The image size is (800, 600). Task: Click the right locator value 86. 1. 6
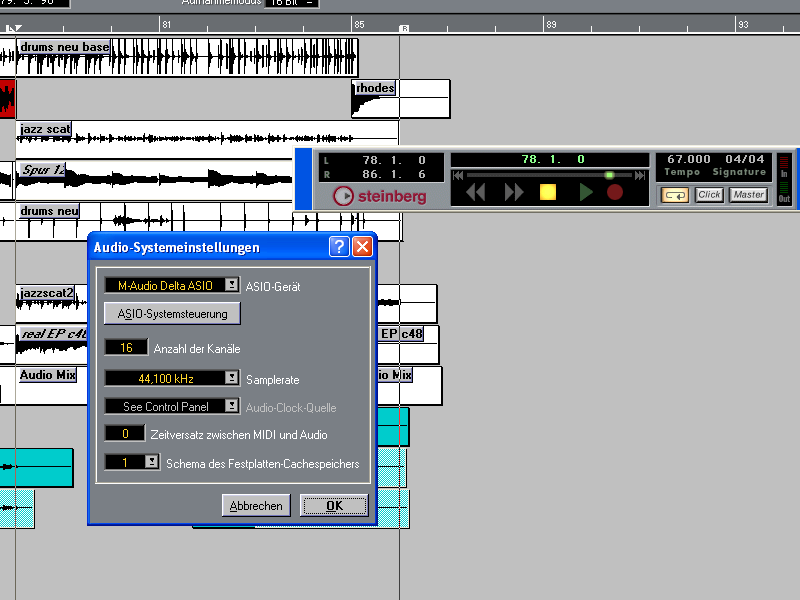[x=393, y=174]
